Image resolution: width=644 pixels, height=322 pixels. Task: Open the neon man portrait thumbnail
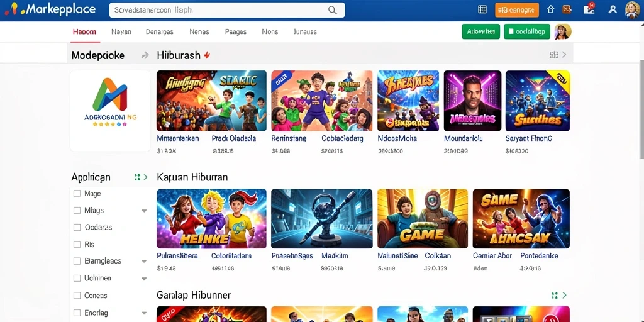(x=472, y=101)
